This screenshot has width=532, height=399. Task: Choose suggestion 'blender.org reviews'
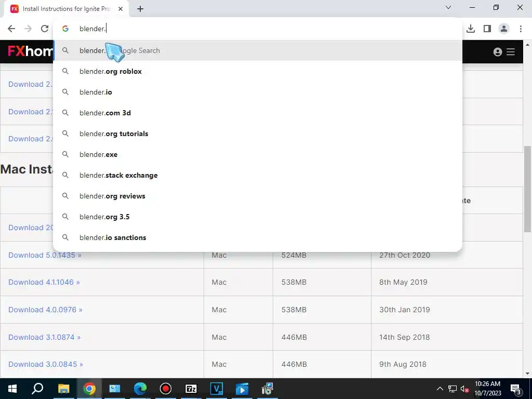[258, 196]
